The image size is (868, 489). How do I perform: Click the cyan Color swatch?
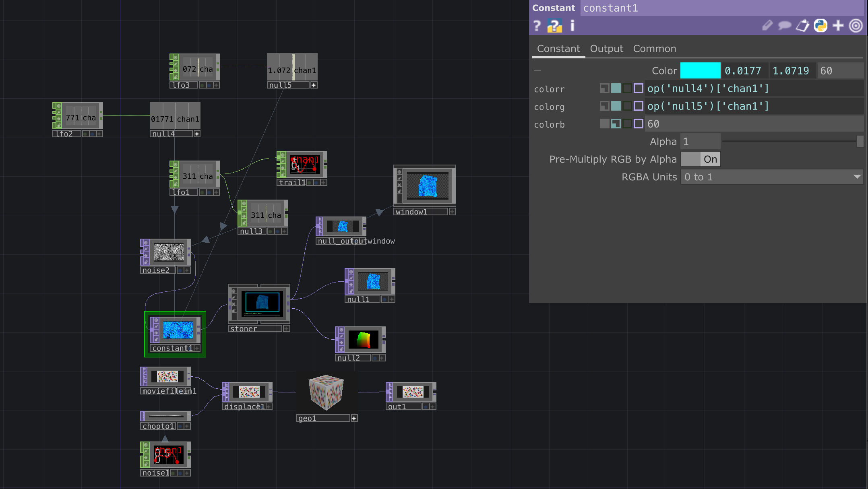pyautogui.click(x=700, y=71)
